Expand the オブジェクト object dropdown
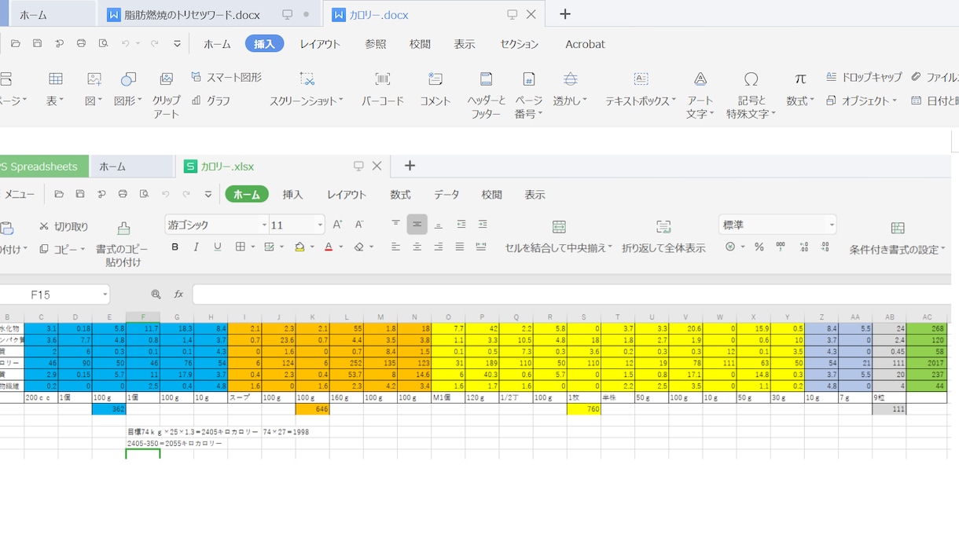959x560 pixels. 895,101
